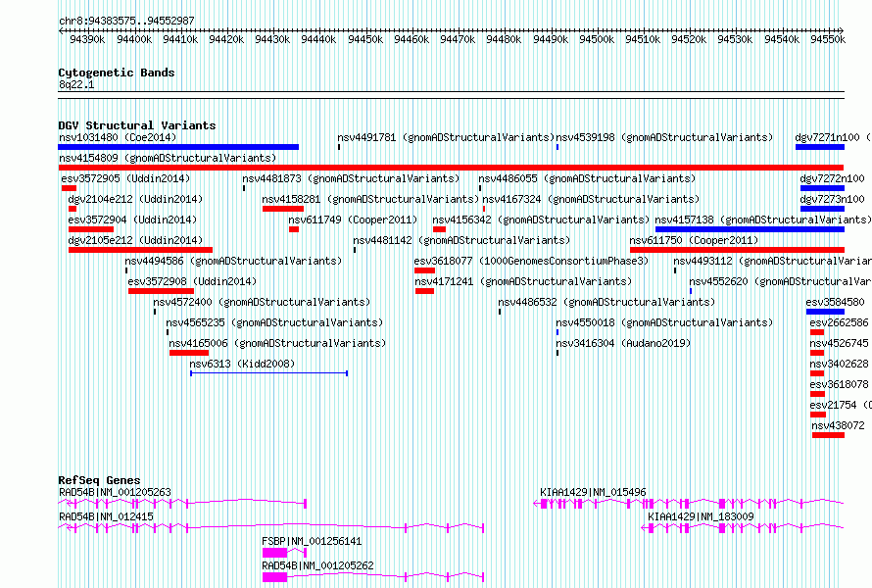Open the nsv4154809 gnomAD variant label
This screenshot has height=588, width=872.
point(168,158)
